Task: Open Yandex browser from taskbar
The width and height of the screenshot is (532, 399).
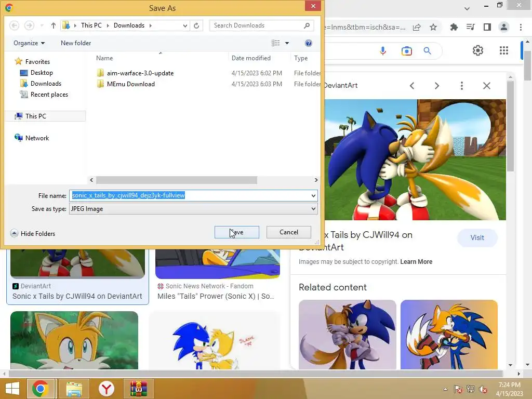Action: (106, 389)
